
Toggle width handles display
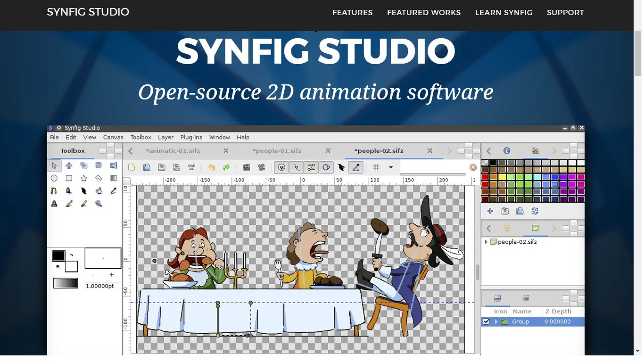point(341,167)
